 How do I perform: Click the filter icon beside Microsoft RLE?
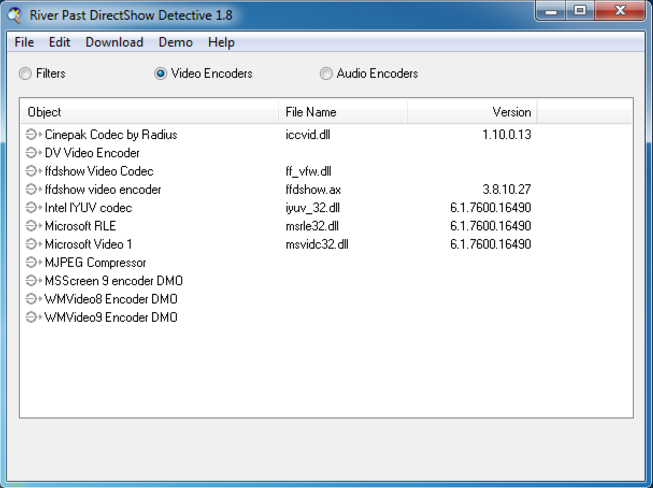point(34,226)
